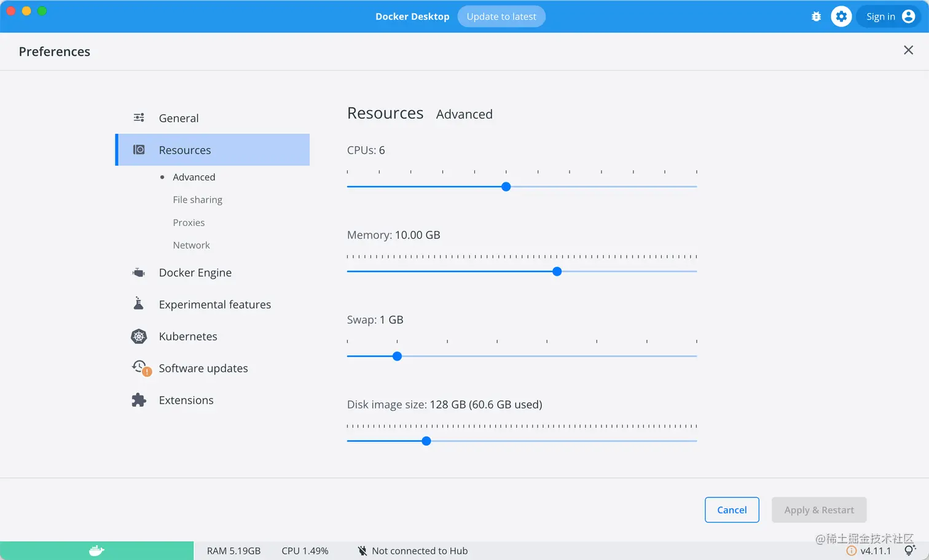Click the Software updates clock icon

[x=141, y=368]
